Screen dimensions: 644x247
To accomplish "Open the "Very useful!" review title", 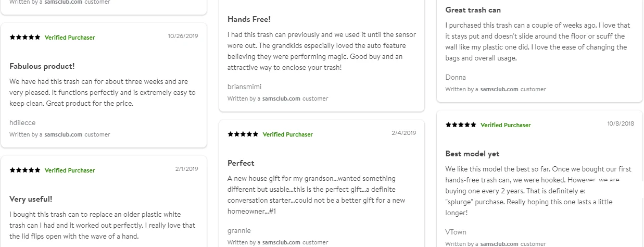I will [31, 199].
